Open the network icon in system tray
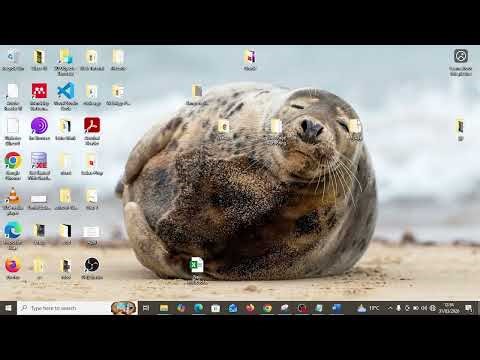The image size is (480, 360). [x=433, y=308]
